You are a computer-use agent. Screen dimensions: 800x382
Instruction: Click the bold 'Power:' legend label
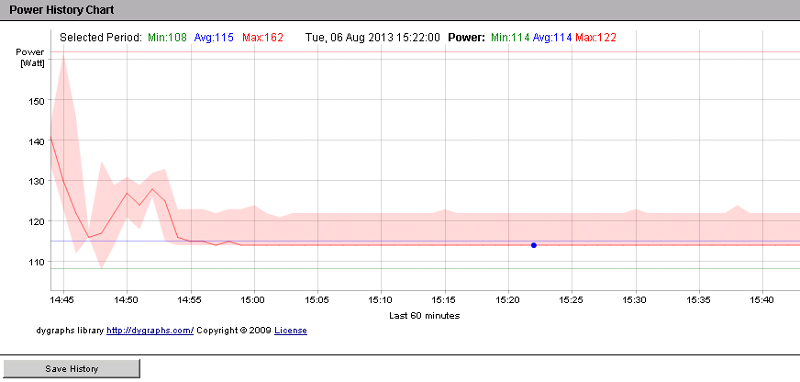(466, 37)
